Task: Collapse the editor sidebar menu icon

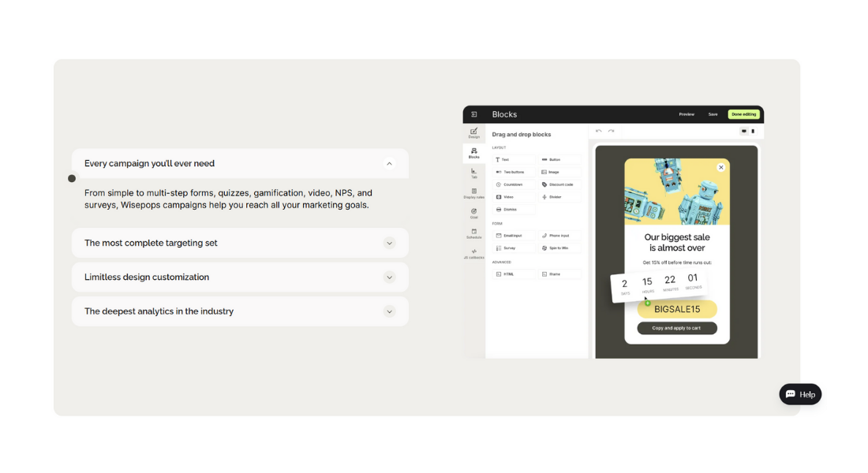Action: click(474, 114)
